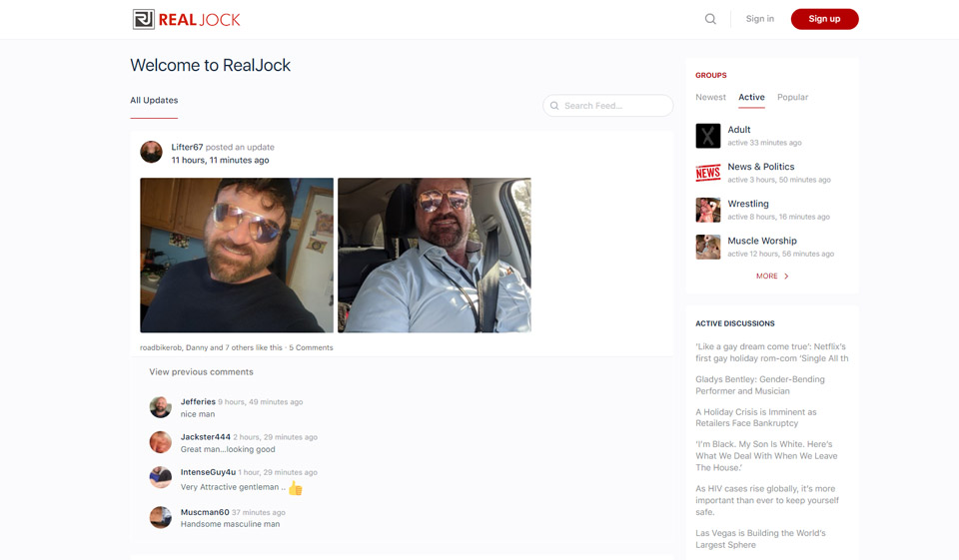Open the Adult group icon

pos(707,136)
